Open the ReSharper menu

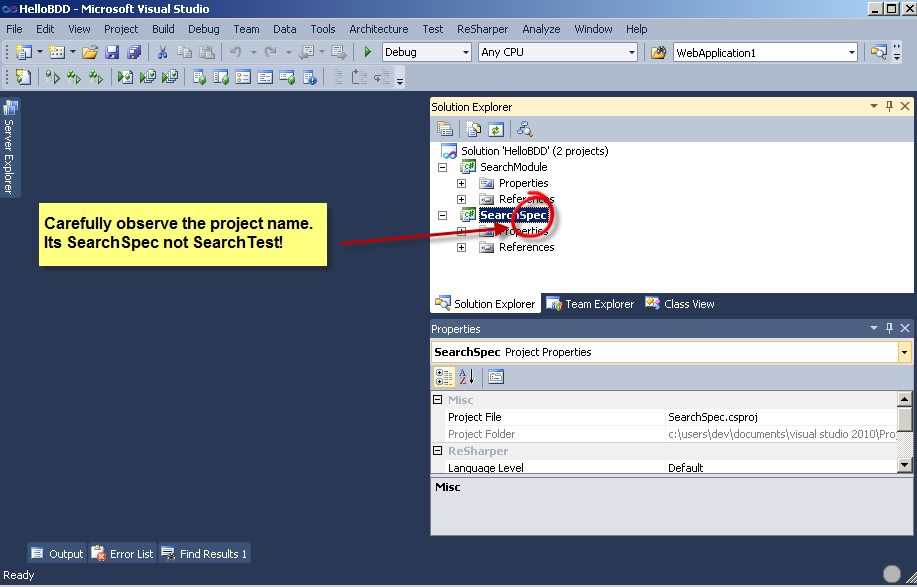pos(482,29)
